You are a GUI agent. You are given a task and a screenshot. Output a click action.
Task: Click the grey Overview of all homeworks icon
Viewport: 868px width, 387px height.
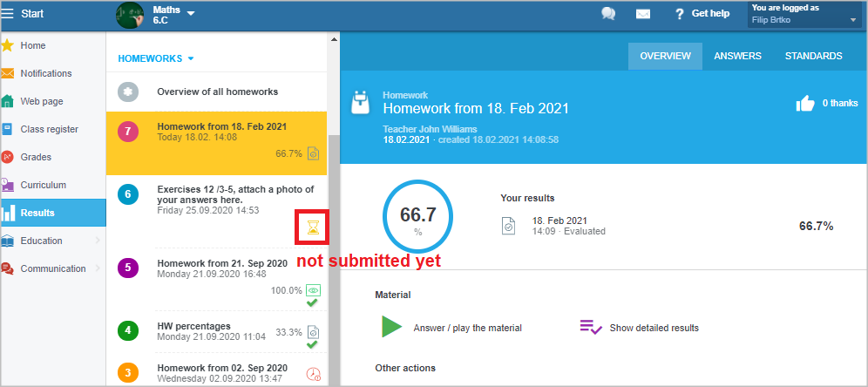point(128,92)
